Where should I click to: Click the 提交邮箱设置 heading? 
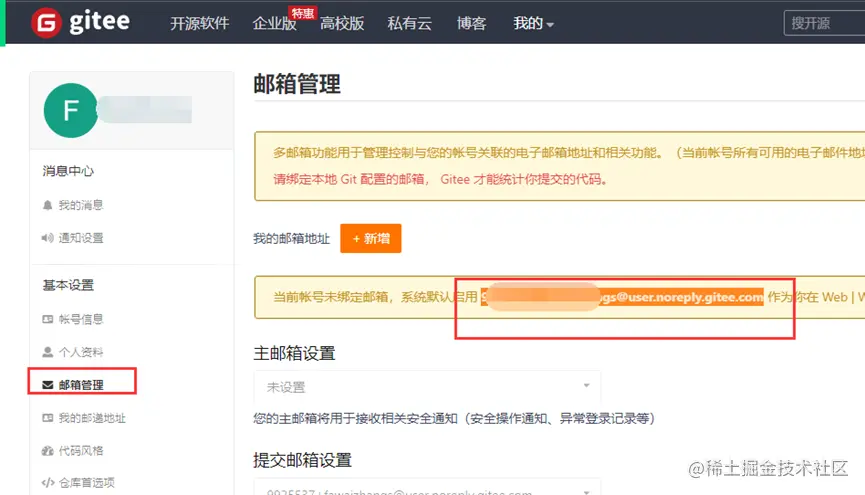(302, 460)
